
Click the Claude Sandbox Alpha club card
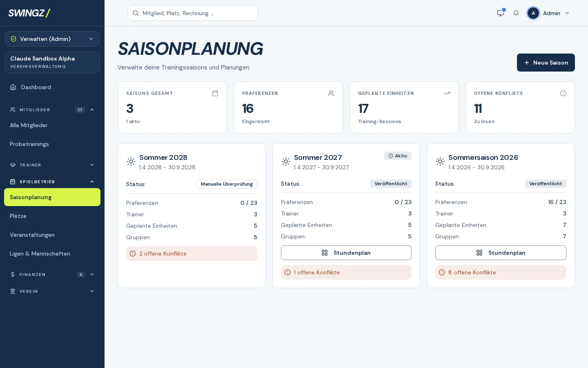point(52,62)
